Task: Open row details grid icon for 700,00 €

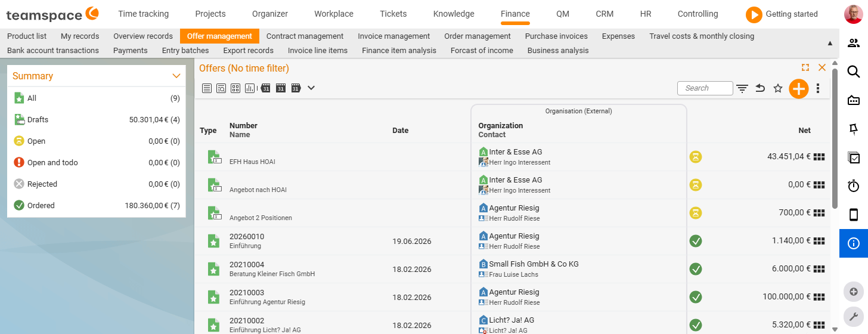Action: pos(819,213)
